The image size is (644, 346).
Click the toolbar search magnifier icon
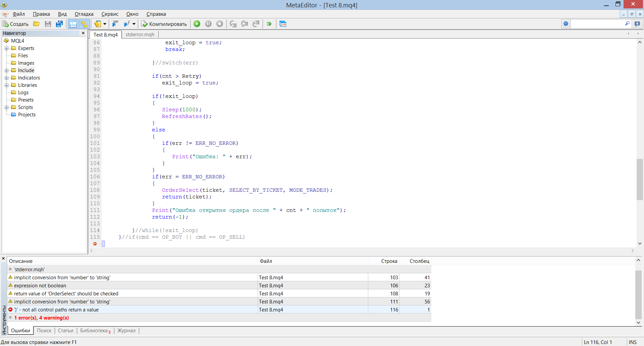[627, 23]
